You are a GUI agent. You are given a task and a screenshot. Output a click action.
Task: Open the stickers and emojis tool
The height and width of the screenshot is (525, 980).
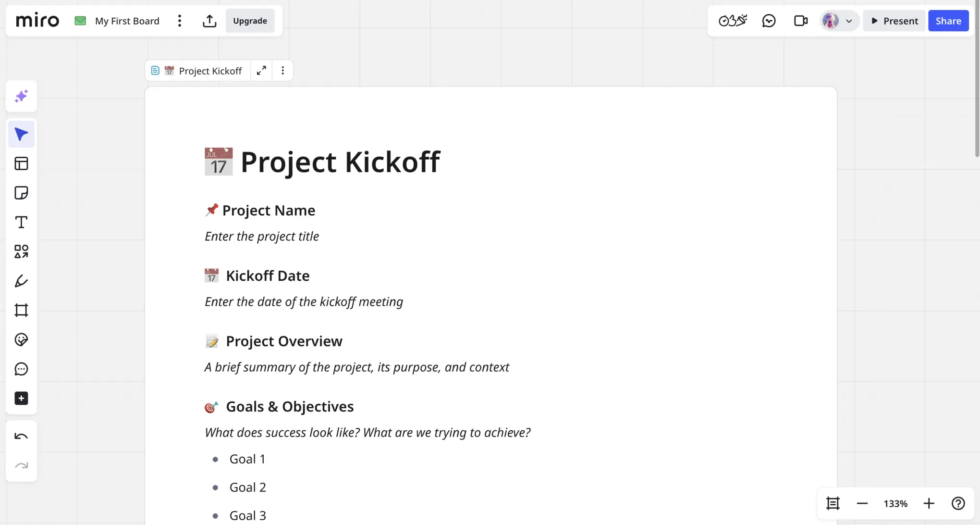pos(21,339)
